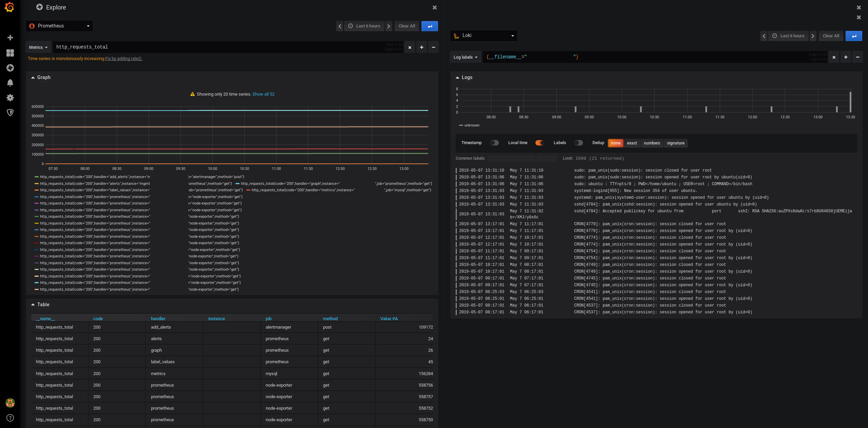Click the metrics handler legend color swatch

pyautogui.click(x=248, y=190)
